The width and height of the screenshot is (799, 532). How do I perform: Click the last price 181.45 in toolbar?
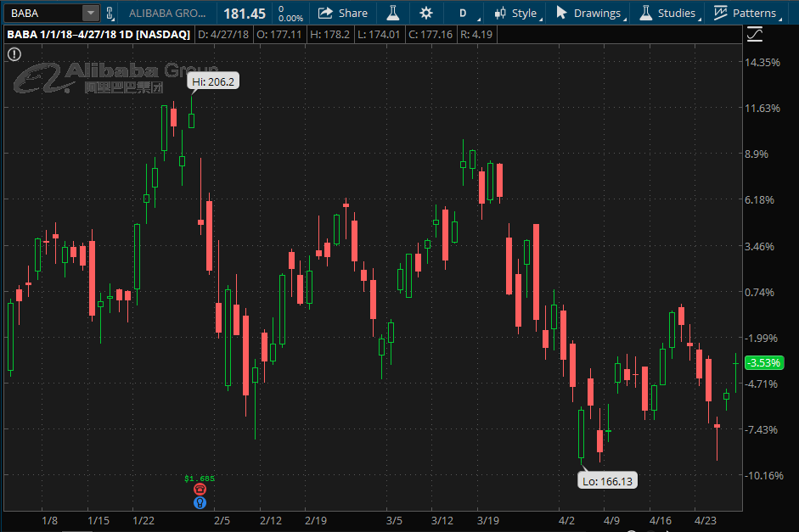click(245, 14)
